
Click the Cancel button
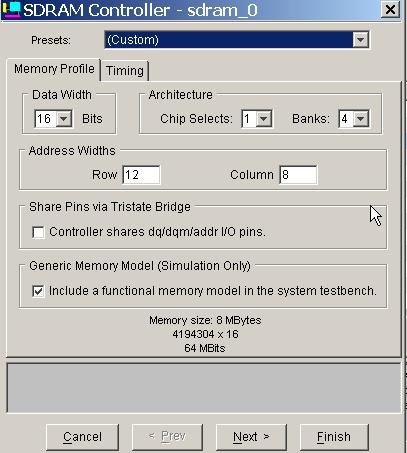(83, 437)
